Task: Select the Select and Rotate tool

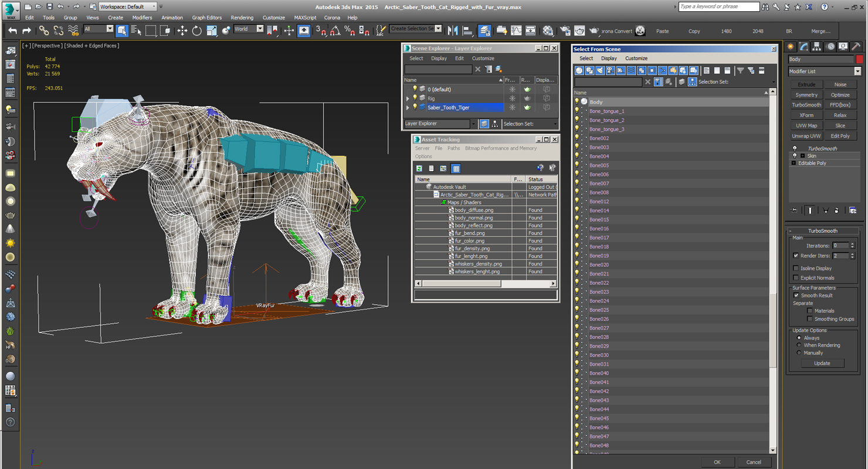Action: [197, 30]
